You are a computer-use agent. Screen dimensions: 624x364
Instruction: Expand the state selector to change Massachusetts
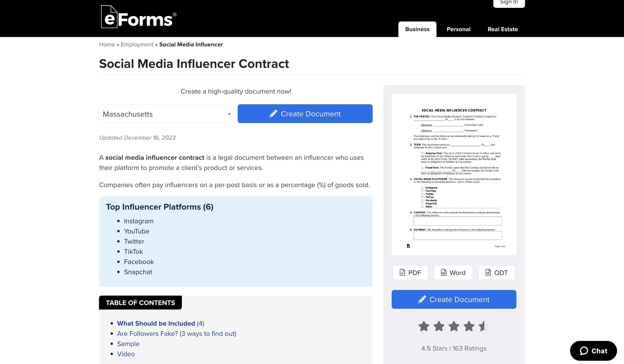tap(166, 114)
